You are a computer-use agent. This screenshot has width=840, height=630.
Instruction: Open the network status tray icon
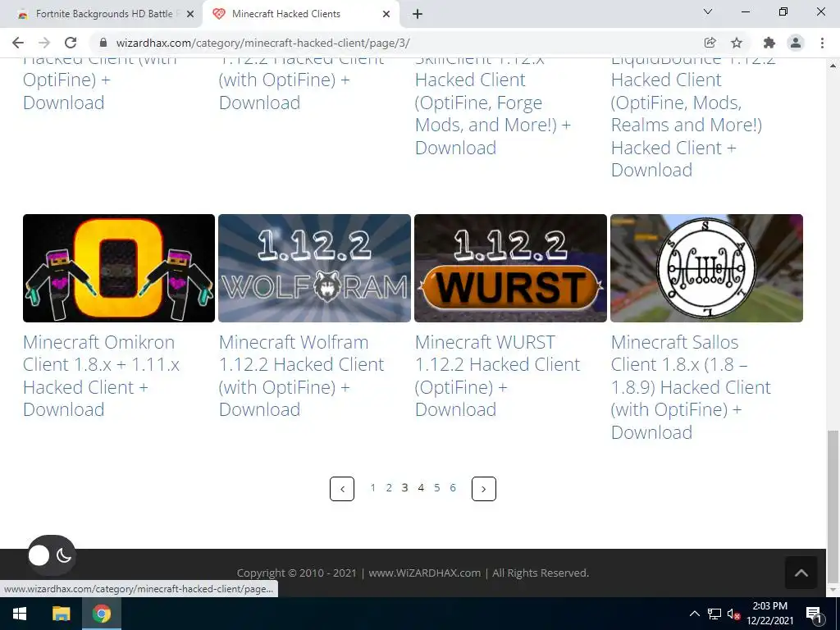click(714, 614)
